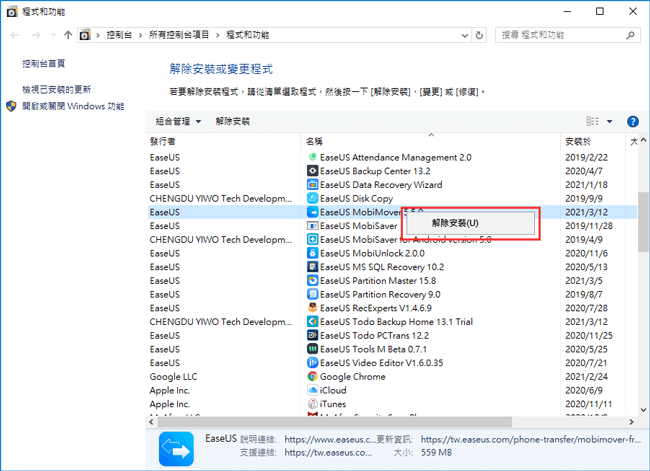Select the 2019/2/22 install date
This screenshot has height=471, width=650.
point(586,158)
